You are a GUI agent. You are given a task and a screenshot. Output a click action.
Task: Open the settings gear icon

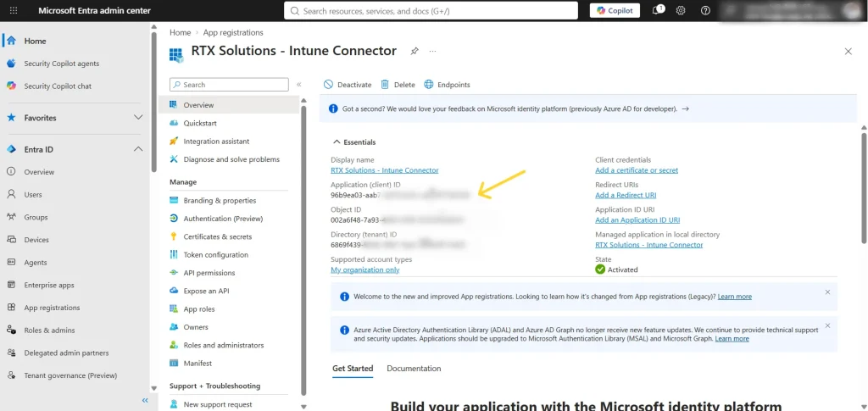[x=681, y=10]
